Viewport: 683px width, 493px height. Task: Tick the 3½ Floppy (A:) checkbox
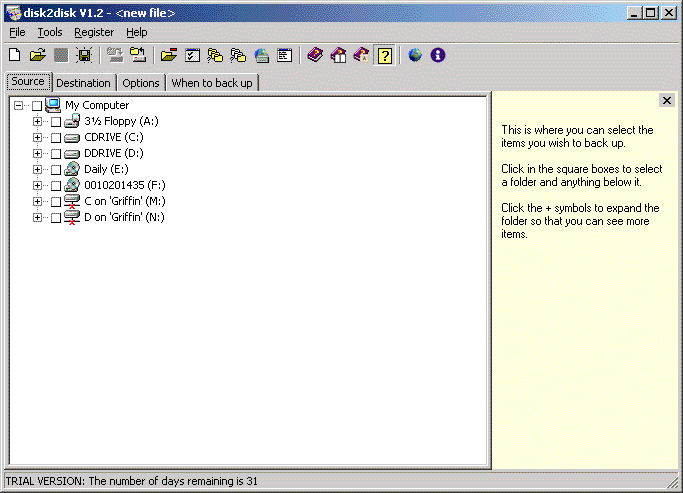pyautogui.click(x=56, y=122)
